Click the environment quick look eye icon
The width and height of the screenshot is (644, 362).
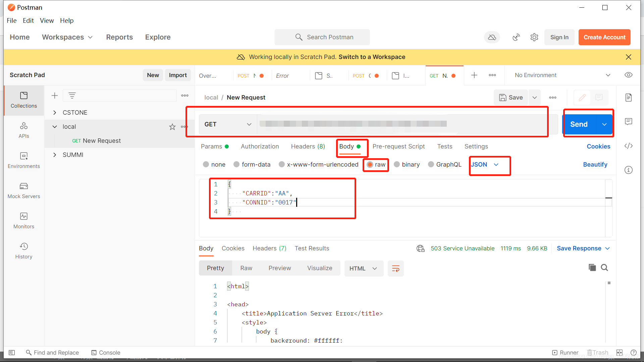(x=629, y=75)
